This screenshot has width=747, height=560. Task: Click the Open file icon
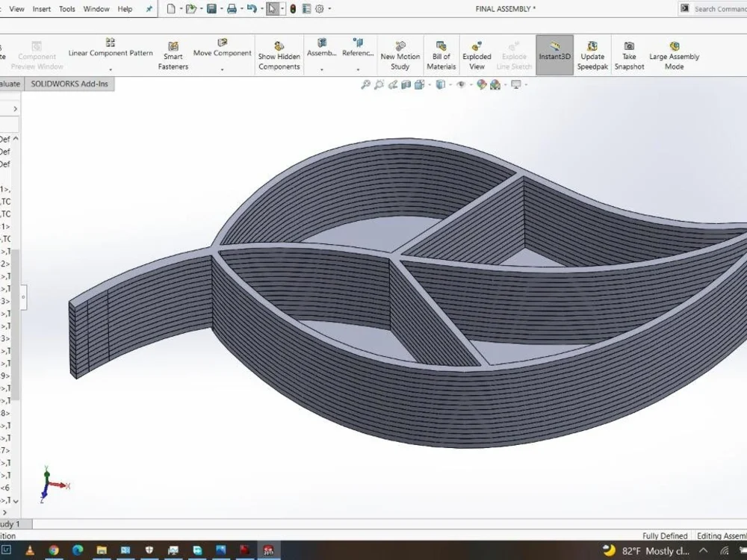(x=191, y=8)
